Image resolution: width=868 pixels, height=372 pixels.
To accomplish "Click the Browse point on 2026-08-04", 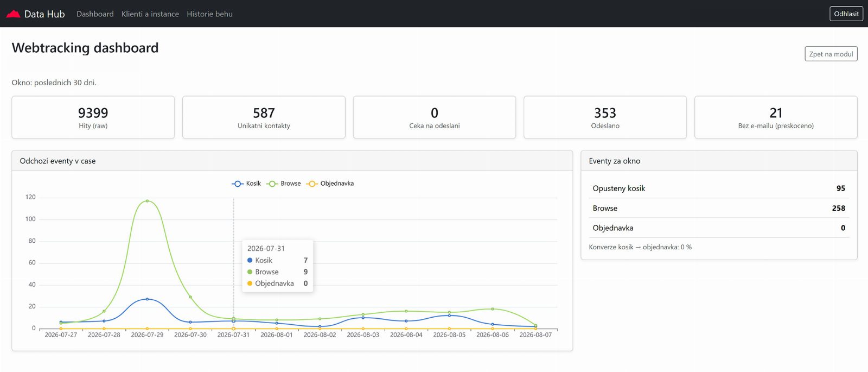I will (406, 311).
